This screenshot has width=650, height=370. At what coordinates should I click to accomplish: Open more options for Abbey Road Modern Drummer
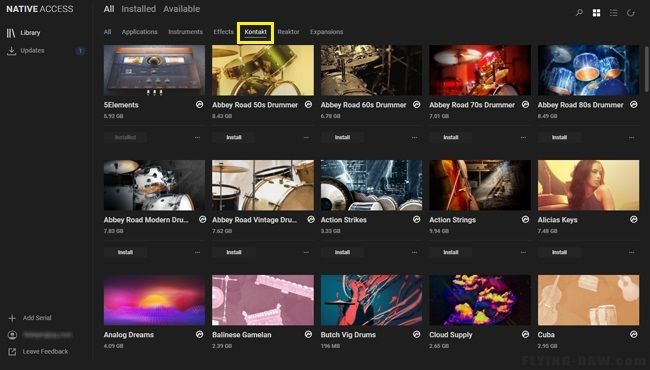point(197,252)
